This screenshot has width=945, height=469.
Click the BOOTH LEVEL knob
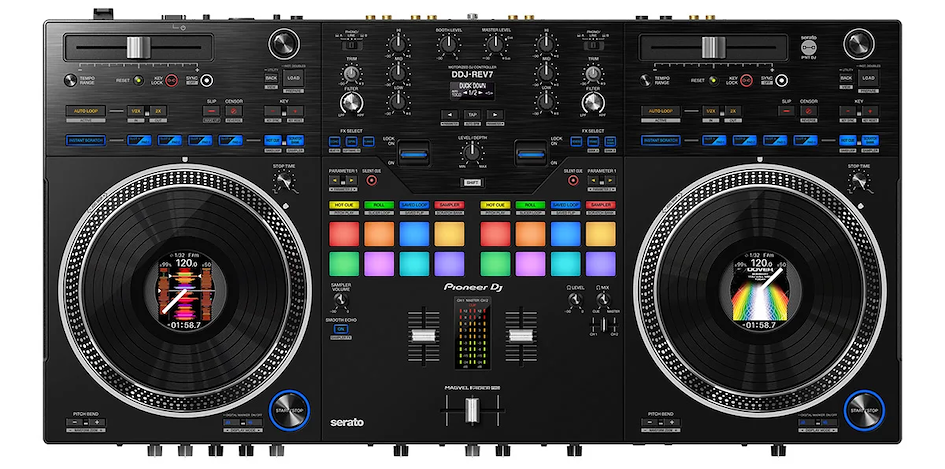448,44
